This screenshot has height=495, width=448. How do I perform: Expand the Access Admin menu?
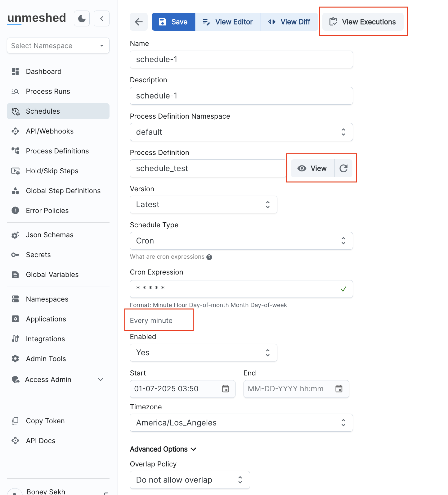point(101,379)
